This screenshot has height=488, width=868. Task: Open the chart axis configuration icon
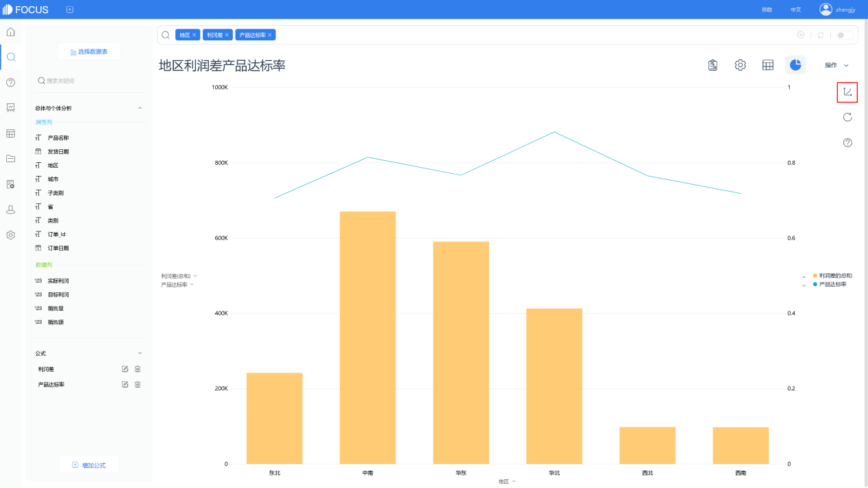[x=847, y=92]
